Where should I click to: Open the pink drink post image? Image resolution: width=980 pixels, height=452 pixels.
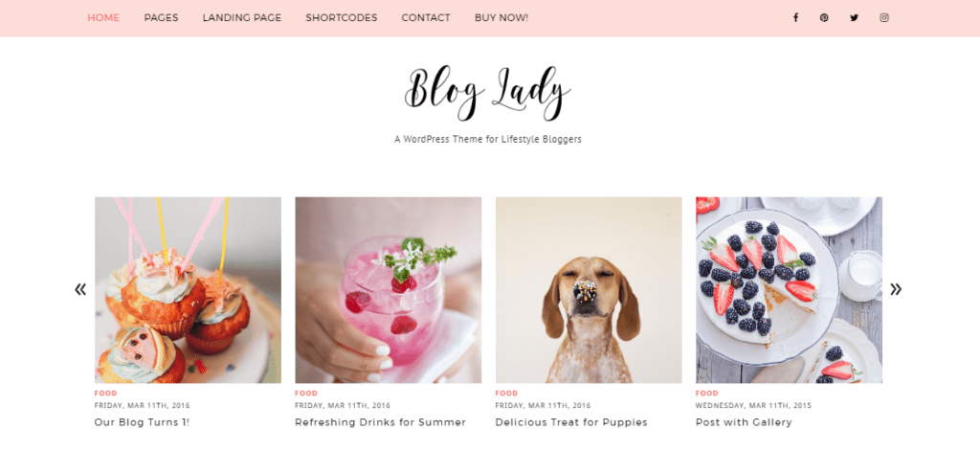[389, 290]
